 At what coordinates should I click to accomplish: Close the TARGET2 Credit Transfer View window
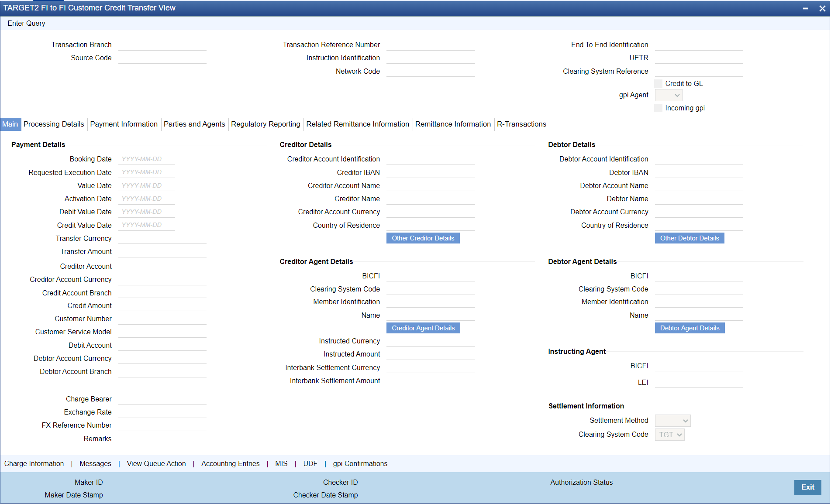click(822, 8)
